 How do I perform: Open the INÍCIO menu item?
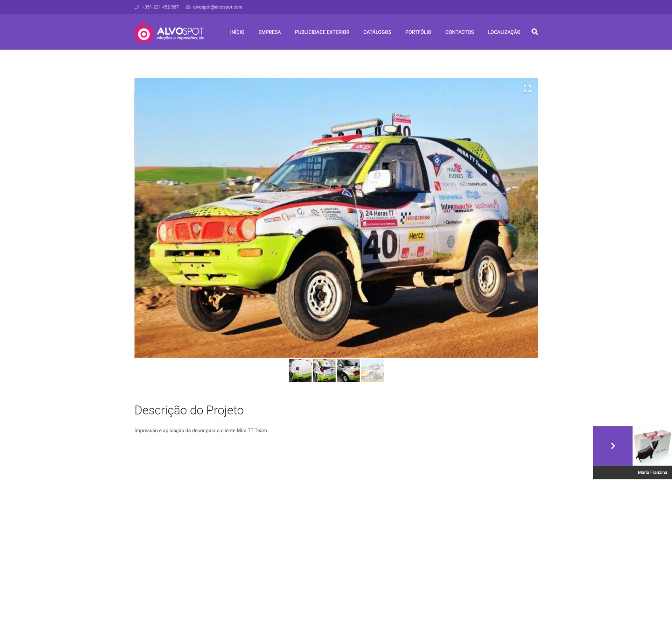(x=237, y=32)
